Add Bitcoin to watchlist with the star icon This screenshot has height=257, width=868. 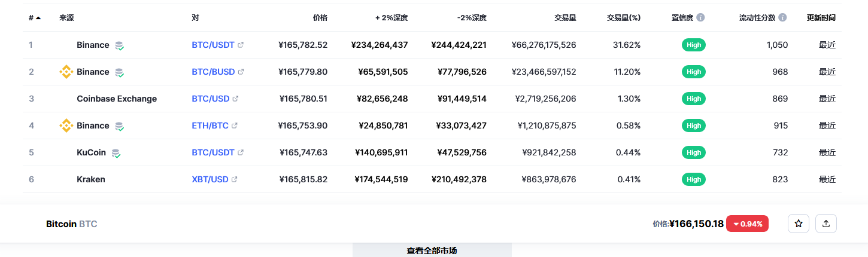tap(799, 224)
